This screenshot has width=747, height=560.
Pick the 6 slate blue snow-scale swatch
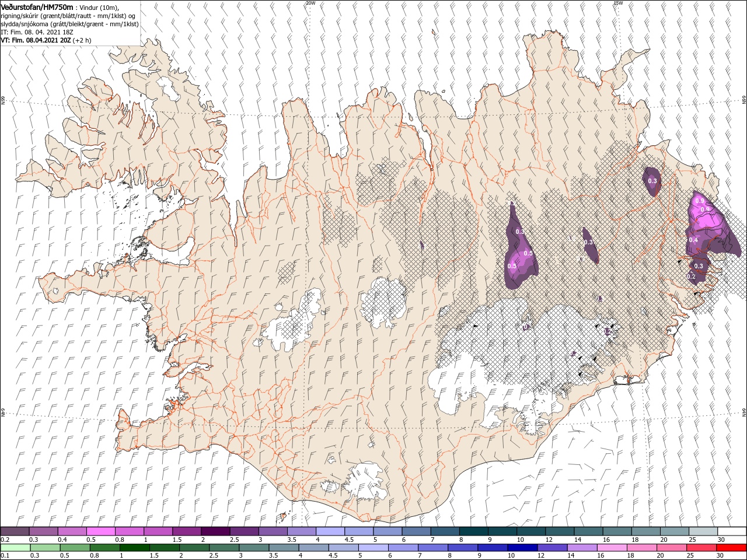click(416, 531)
